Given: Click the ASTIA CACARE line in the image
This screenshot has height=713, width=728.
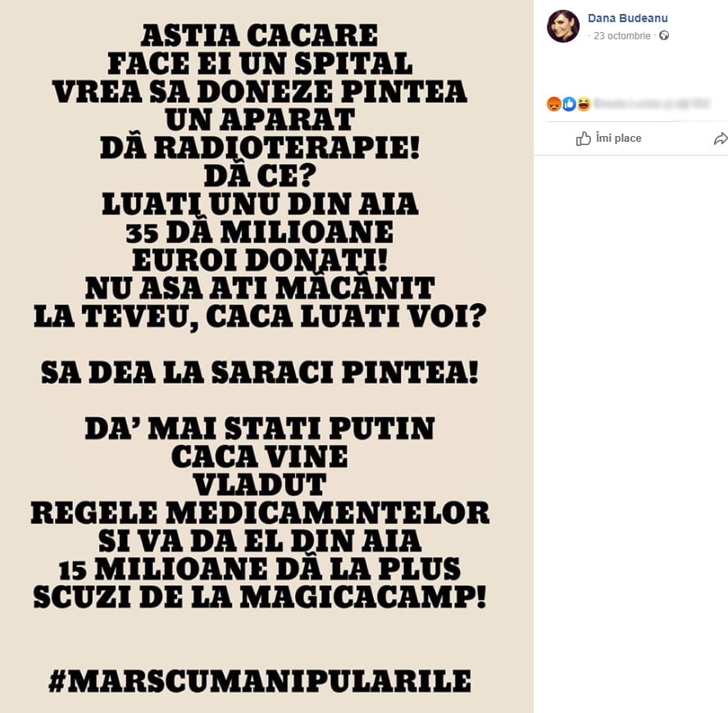Looking at the screenshot, I should coord(259,36).
